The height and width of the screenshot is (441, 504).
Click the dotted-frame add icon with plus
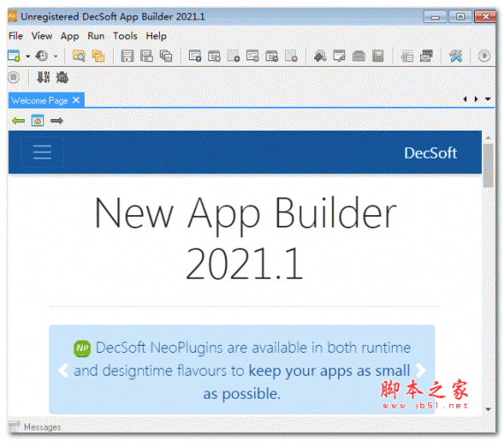tap(233, 56)
